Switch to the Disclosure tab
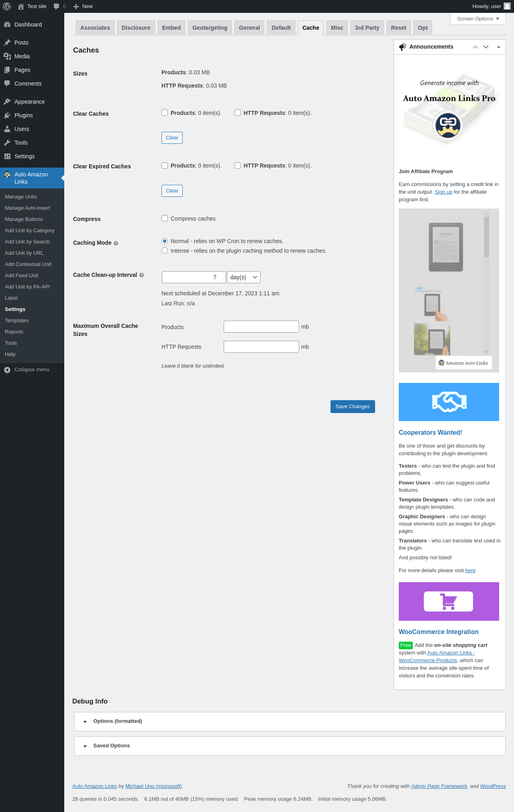The width and height of the screenshot is (514, 812). [136, 28]
